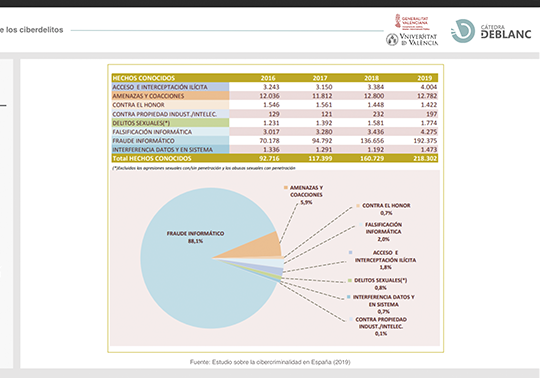Screen dimensions: 540x378
Task: Click the DEBLANC brand text
Action: click(x=506, y=34)
